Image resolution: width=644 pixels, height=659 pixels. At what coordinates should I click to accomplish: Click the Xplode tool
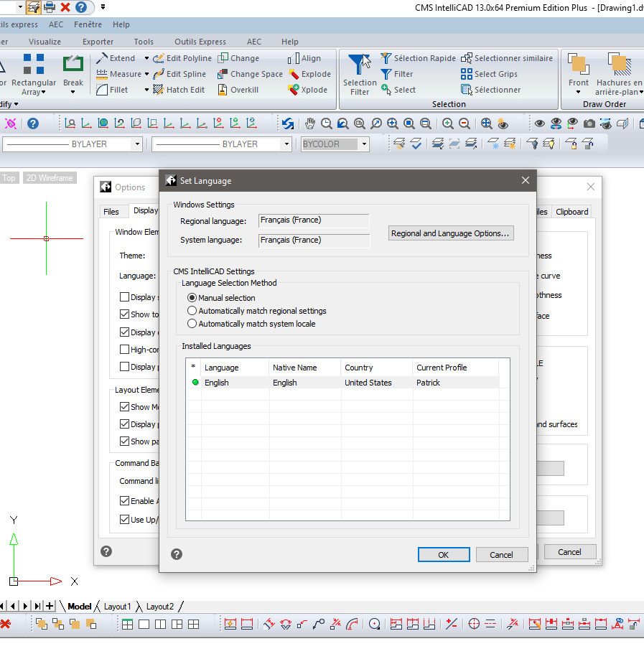[x=308, y=90]
